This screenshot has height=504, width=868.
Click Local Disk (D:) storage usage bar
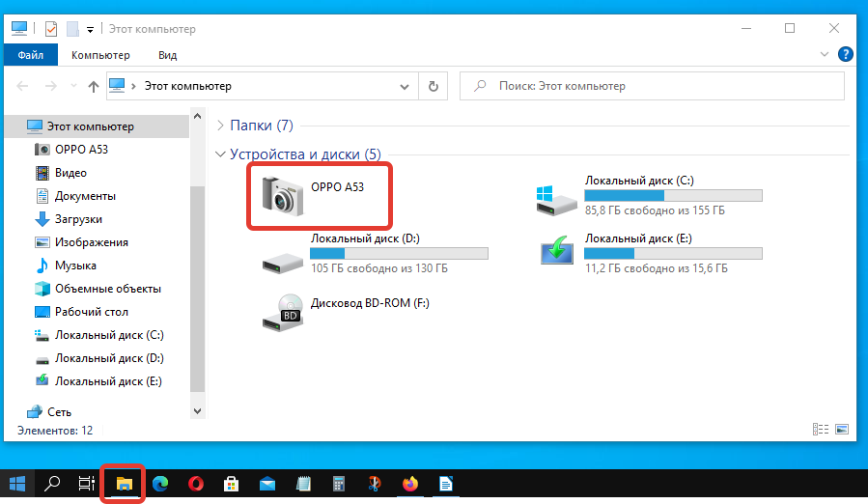click(399, 253)
